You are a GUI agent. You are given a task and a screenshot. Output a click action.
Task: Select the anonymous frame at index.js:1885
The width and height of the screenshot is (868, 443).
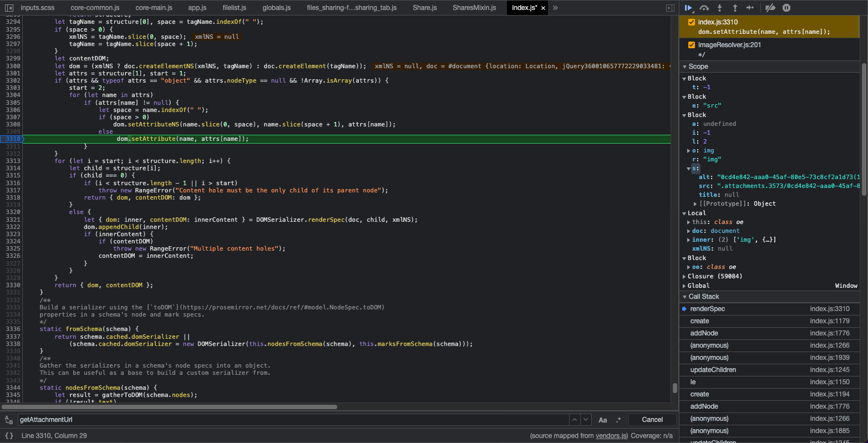[770, 431]
